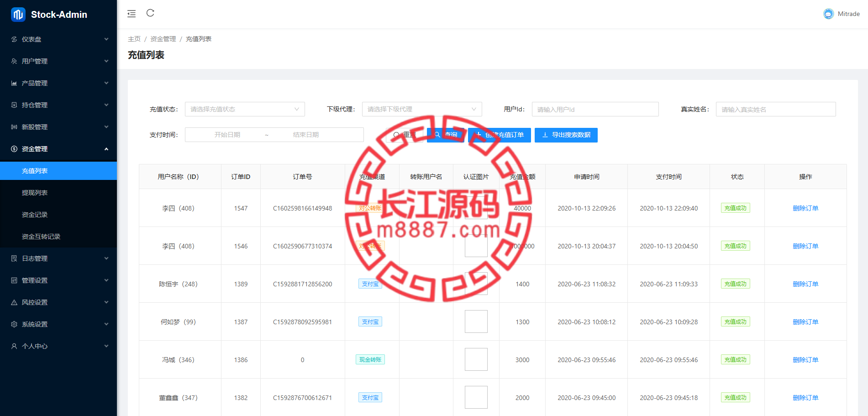Click 主页 in the breadcrumb
This screenshot has height=416, width=868.
tap(134, 39)
